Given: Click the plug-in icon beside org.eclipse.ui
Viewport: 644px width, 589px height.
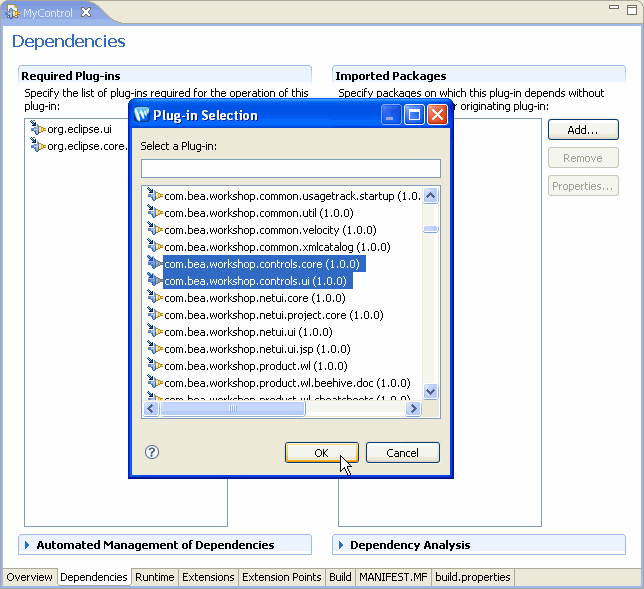Looking at the screenshot, I should pyautogui.click(x=38, y=129).
